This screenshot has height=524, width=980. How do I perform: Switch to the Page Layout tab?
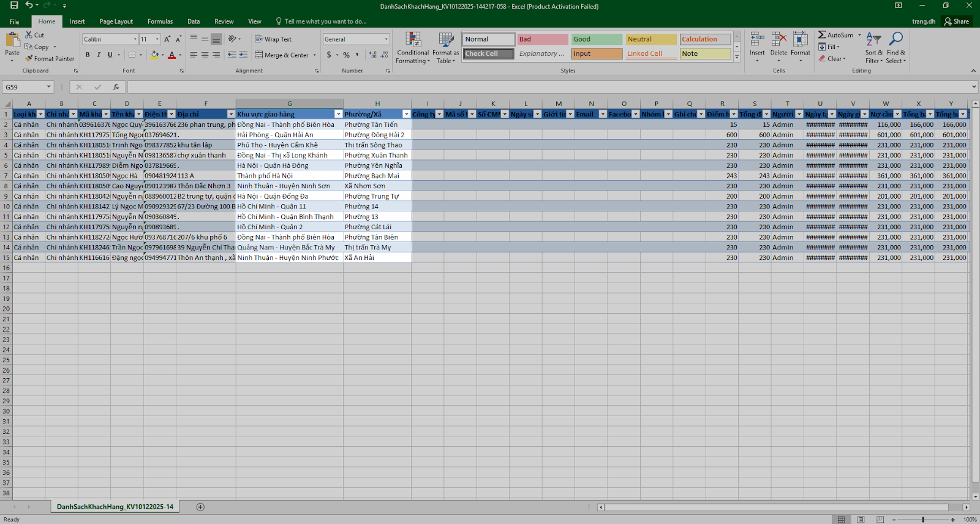116,21
